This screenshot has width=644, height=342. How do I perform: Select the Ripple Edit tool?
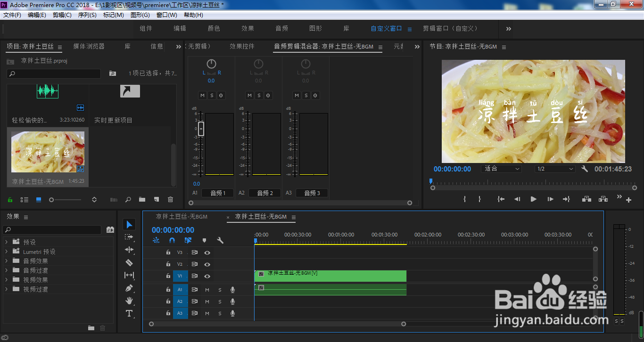click(x=129, y=250)
